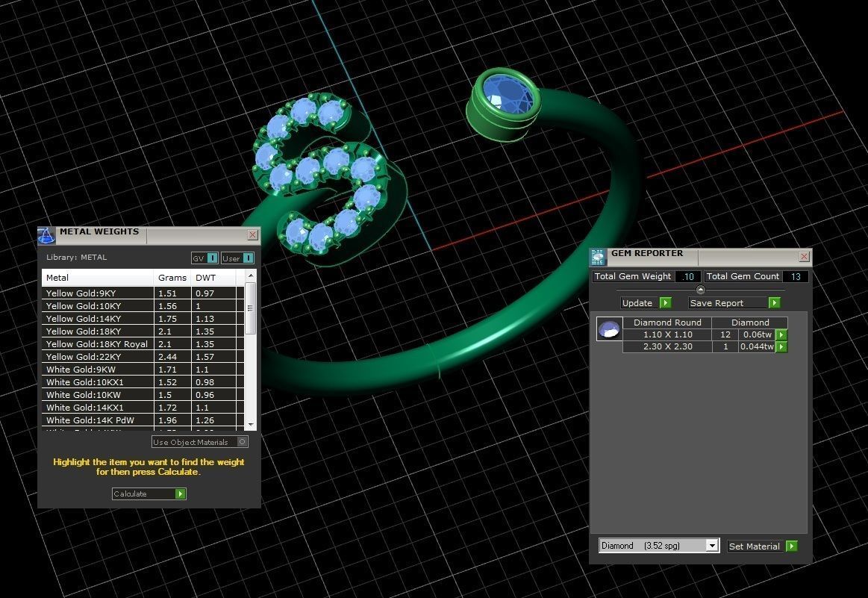Click the DWT column header
The width and height of the screenshot is (868, 598).
(x=213, y=278)
